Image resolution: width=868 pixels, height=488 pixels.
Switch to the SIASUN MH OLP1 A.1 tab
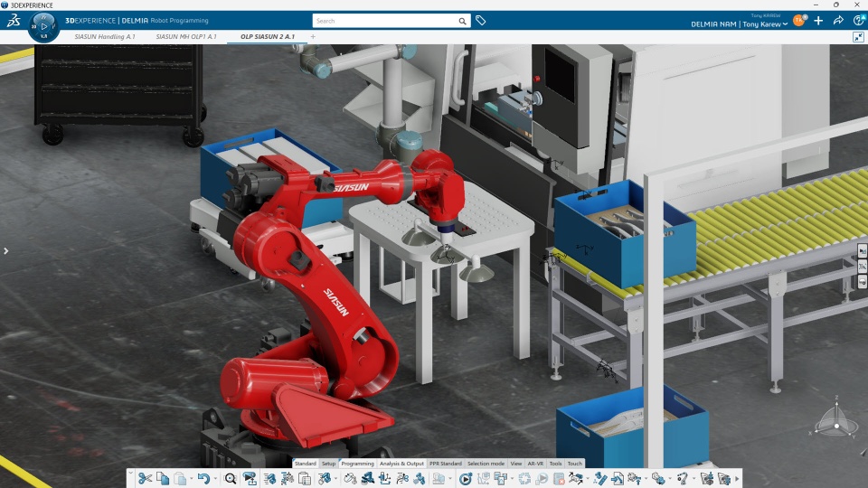pyautogui.click(x=186, y=36)
